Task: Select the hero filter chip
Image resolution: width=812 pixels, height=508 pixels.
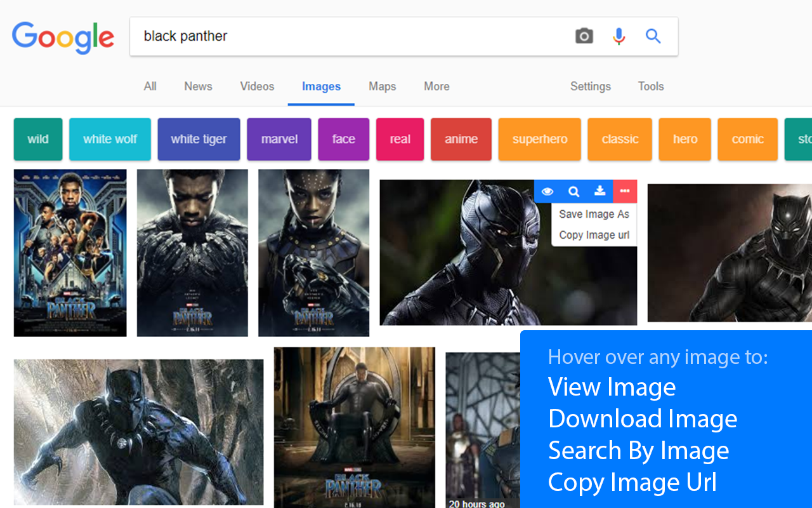Action: pyautogui.click(x=685, y=139)
